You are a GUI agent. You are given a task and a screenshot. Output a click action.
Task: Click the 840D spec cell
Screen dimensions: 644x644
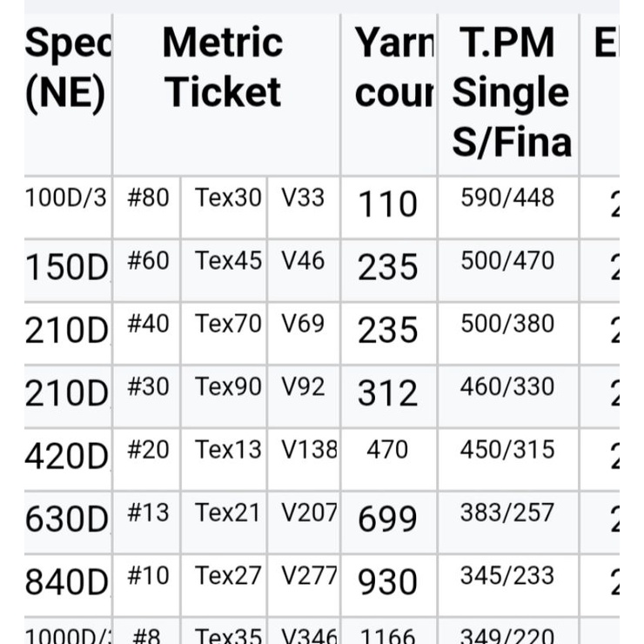(68, 586)
